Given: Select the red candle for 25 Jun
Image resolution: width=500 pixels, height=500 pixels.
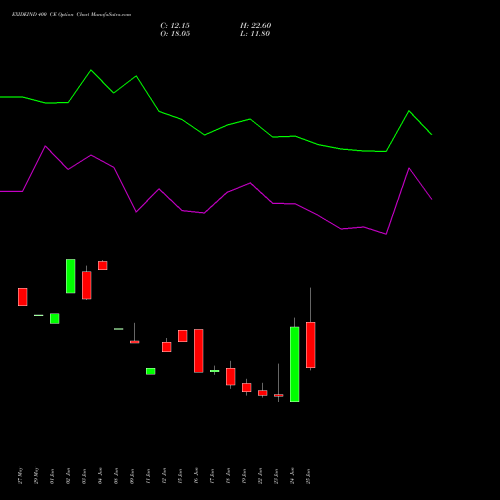Looking at the screenshot, I should point(311,345).
